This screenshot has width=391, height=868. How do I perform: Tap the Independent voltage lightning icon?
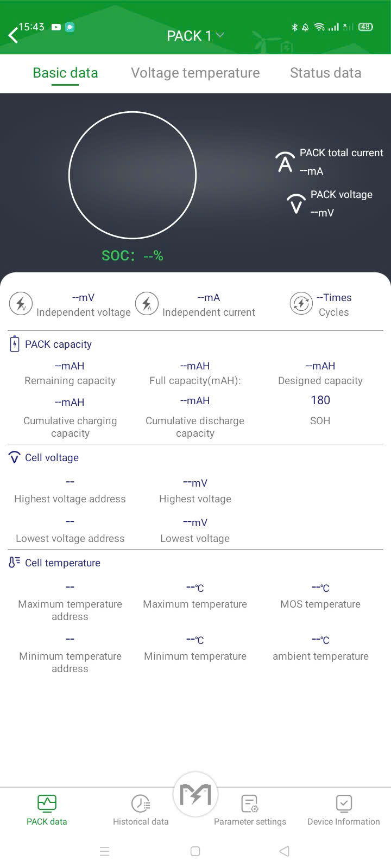click(21, 304)
